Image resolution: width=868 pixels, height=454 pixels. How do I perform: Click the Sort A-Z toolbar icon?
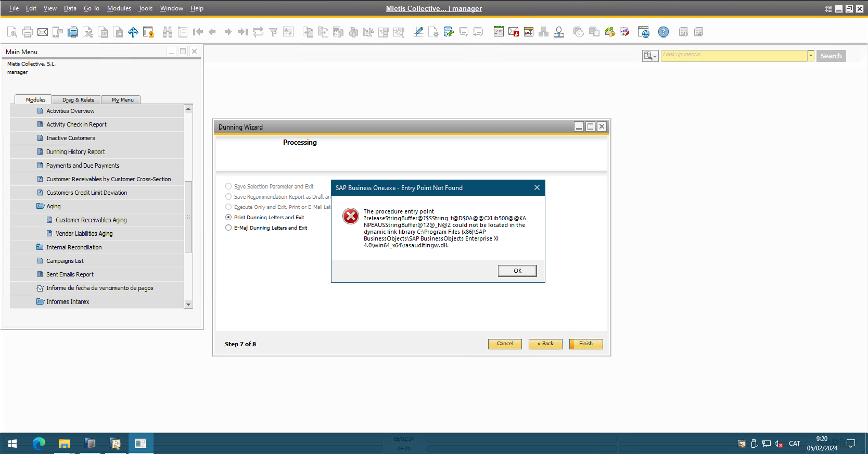(x=288, y=32)
